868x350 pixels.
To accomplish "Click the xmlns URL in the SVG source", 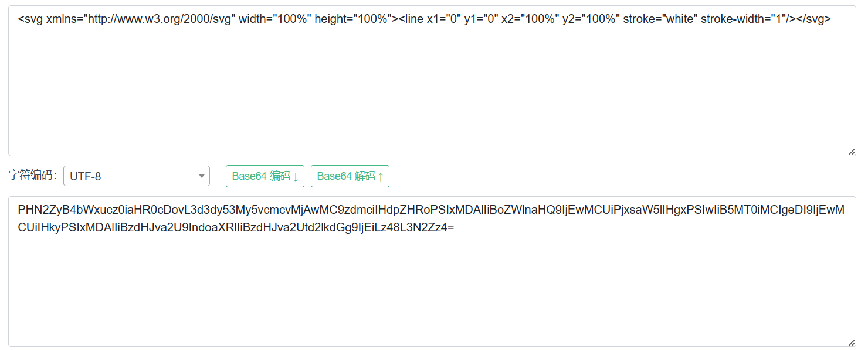I will pyautogui.click(x=160, y=19).
